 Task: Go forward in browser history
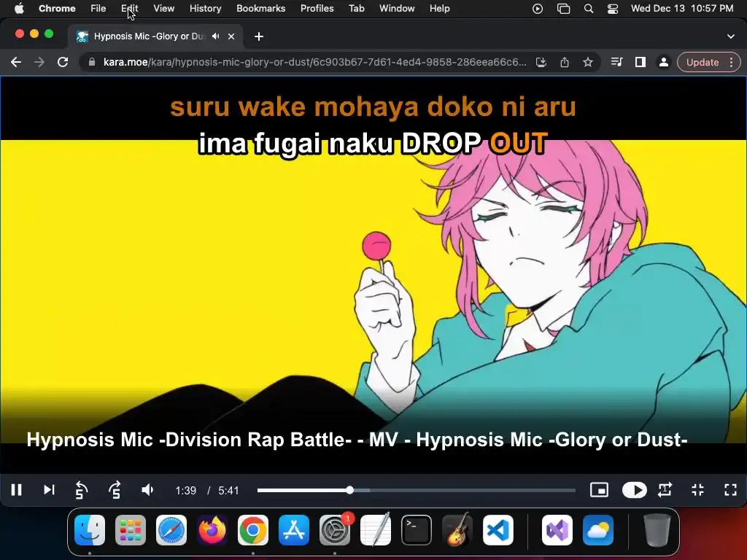(x=39, y=63)
